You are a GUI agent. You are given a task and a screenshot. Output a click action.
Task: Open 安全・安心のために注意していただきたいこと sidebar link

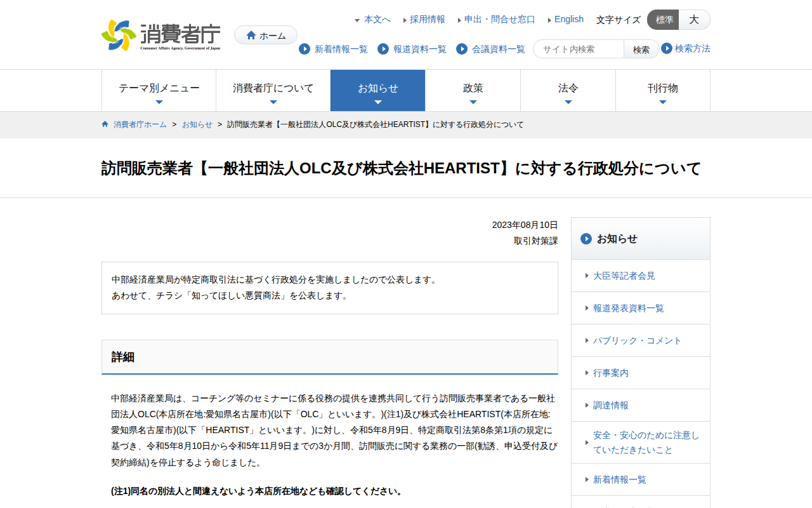646,443
